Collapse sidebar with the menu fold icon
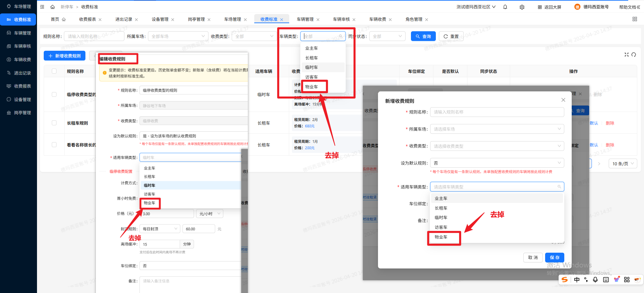Viewport: 644px width, 293px height. 42,7
